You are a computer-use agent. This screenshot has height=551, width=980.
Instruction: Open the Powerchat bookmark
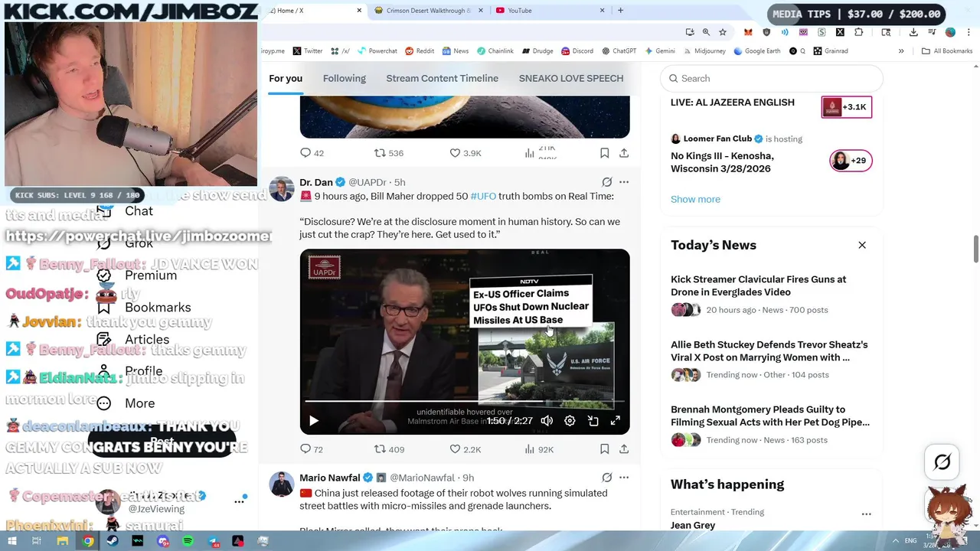376,51
